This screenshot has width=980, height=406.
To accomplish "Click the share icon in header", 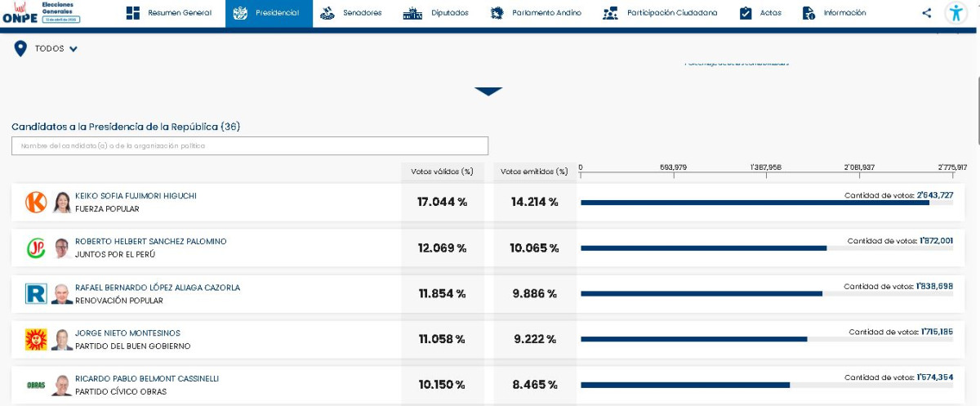I will tap(926, 13).
